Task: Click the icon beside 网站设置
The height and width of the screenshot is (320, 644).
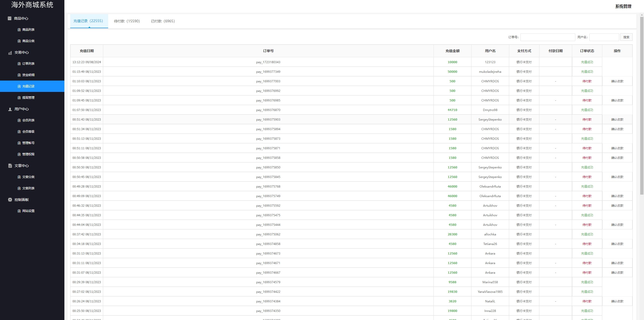Action: click(x=19, y=211)
